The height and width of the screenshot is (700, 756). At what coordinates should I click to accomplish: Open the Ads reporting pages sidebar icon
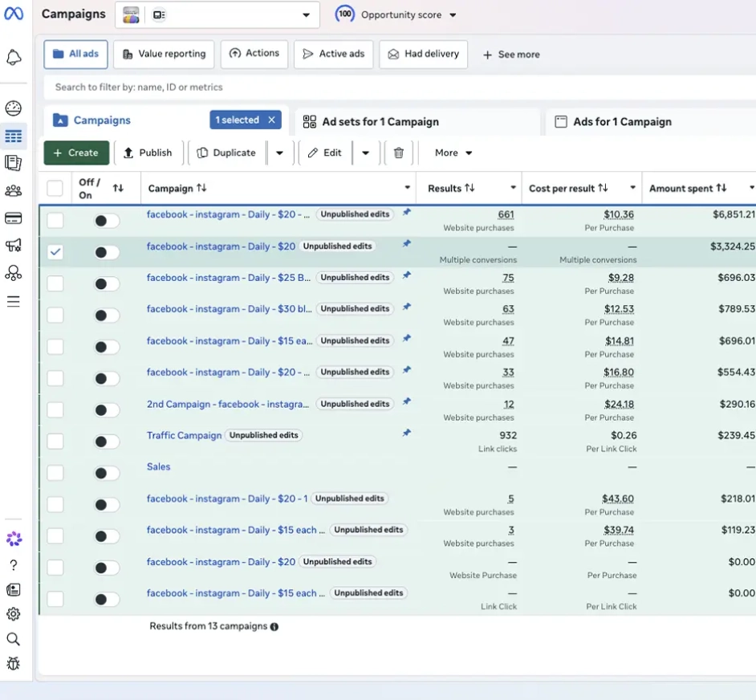click(14, 163)
